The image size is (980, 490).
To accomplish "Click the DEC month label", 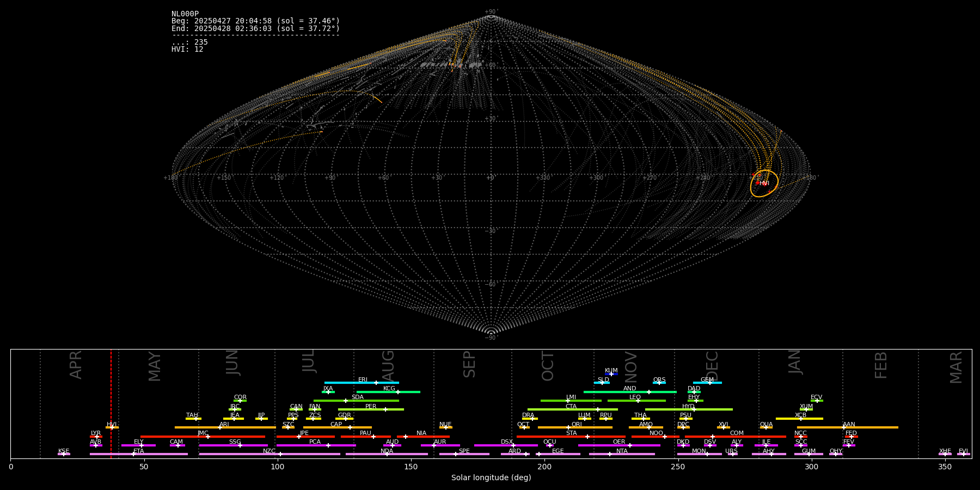I will (712, 366).
